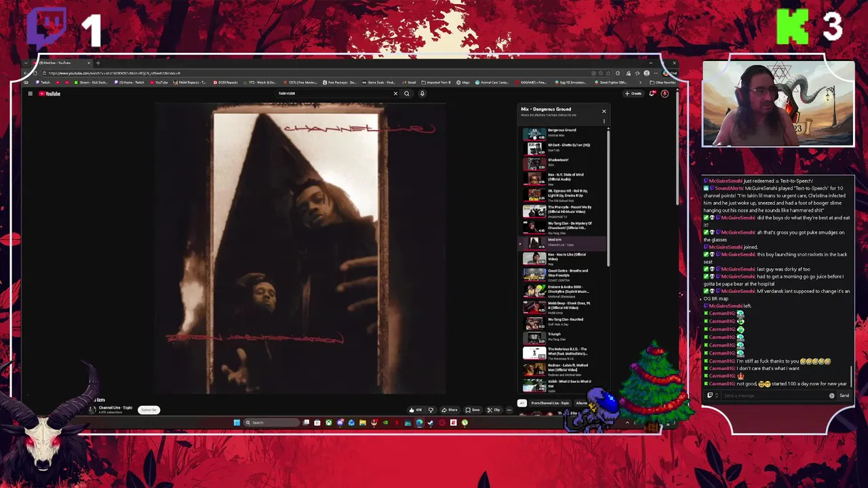Open the YouTube hamburger guide menu
The height and width of the screenshot is (488, 868).
point(30,94)
